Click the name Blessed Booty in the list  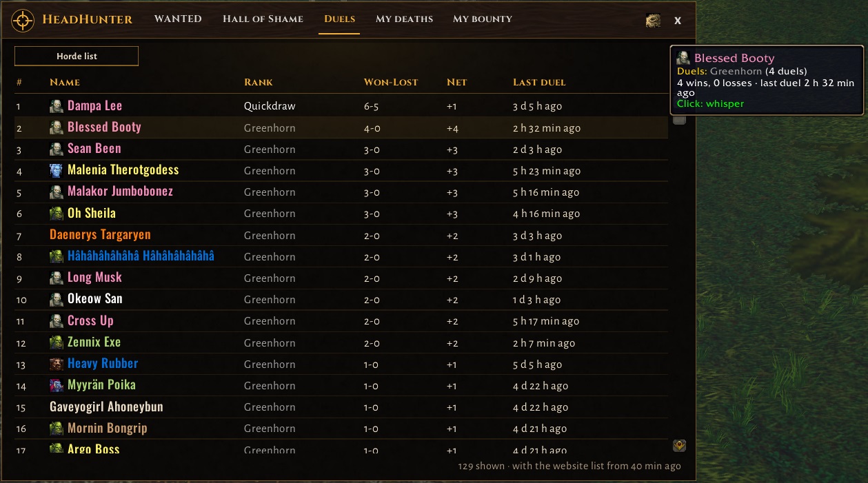pyautogui.click(x=104, y=127)
